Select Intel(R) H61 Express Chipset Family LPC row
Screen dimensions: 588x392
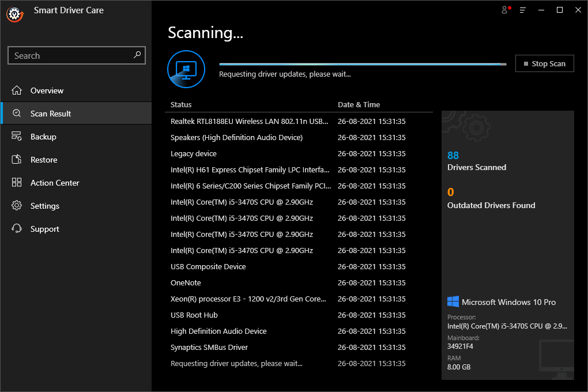pyautogui.click(x=299, y=169)
